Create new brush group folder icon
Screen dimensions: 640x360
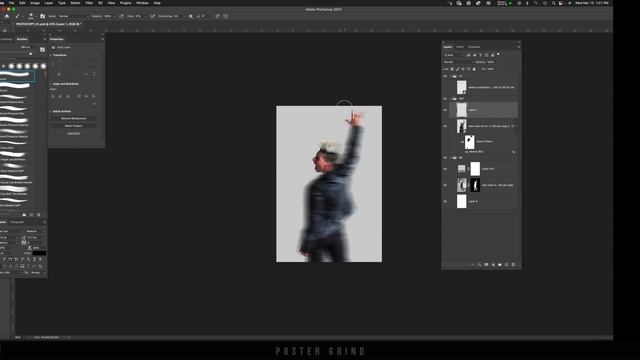click(x=24, y=215)
